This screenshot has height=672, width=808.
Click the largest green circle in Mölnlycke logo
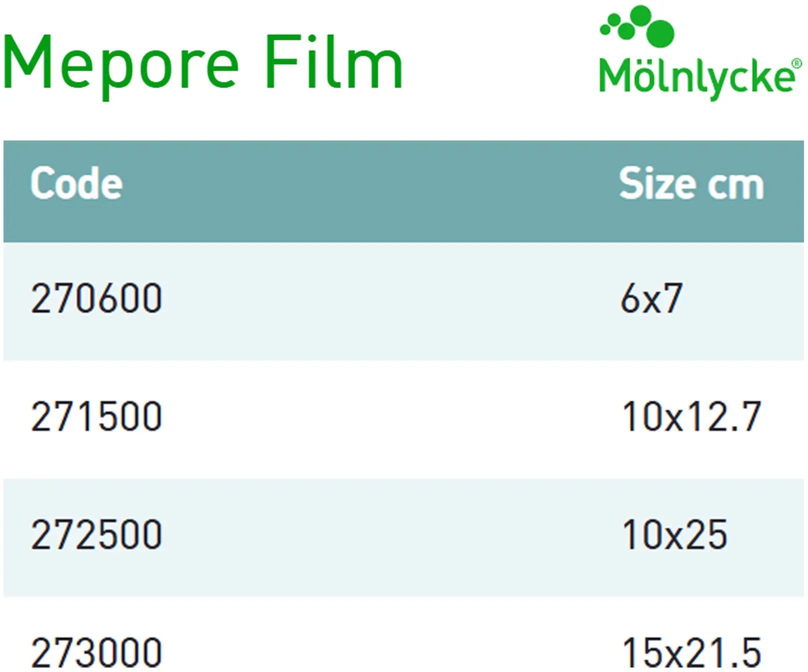pos(660,32)
